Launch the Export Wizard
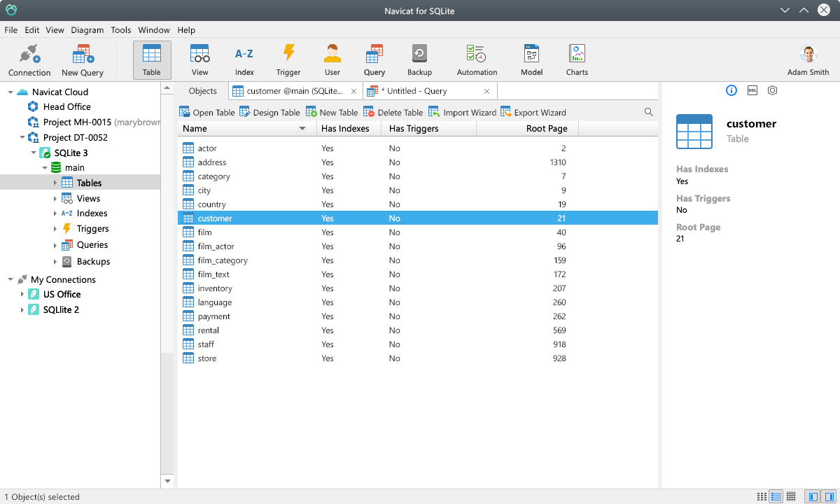The height and width of the screenshot is (504, 840). pyautogui.click(x=533, y=112)
